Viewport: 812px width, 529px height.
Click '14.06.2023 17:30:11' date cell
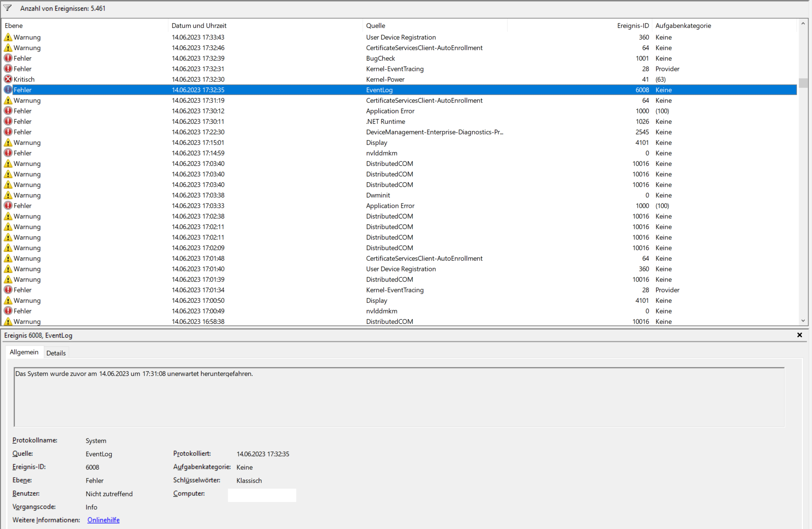198,121
